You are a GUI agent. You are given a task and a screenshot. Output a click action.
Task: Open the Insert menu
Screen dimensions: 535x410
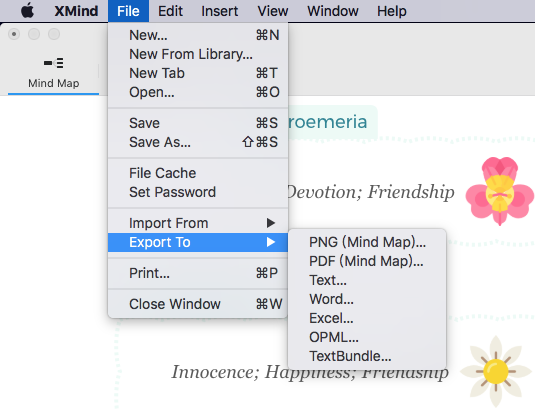pos(220,11)
